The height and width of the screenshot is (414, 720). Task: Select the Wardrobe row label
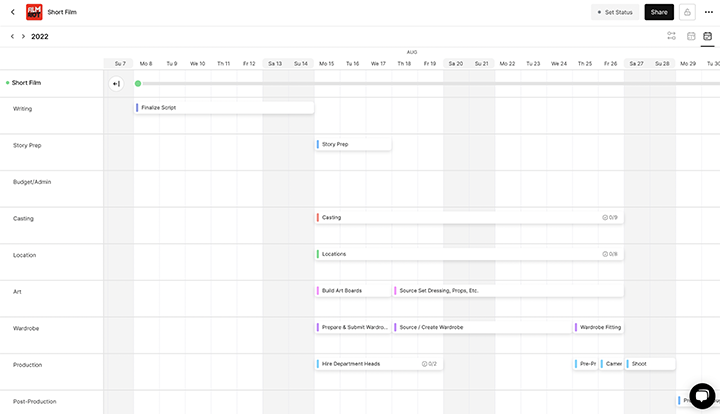click(x=25, y=328)
